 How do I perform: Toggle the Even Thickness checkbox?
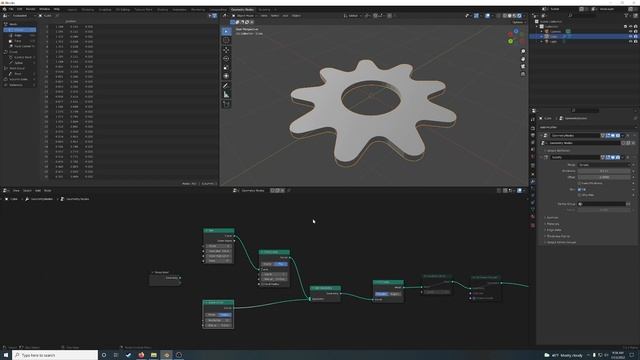pyautogui.click(x=579, y=183)
